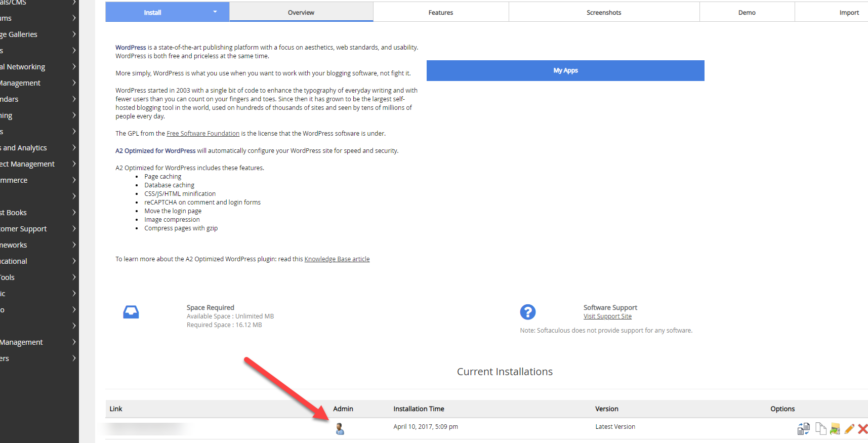Click the 'Required Space : 16.12 MB' text
This screenshot has height=443, width=868.
tap(224, 325)
